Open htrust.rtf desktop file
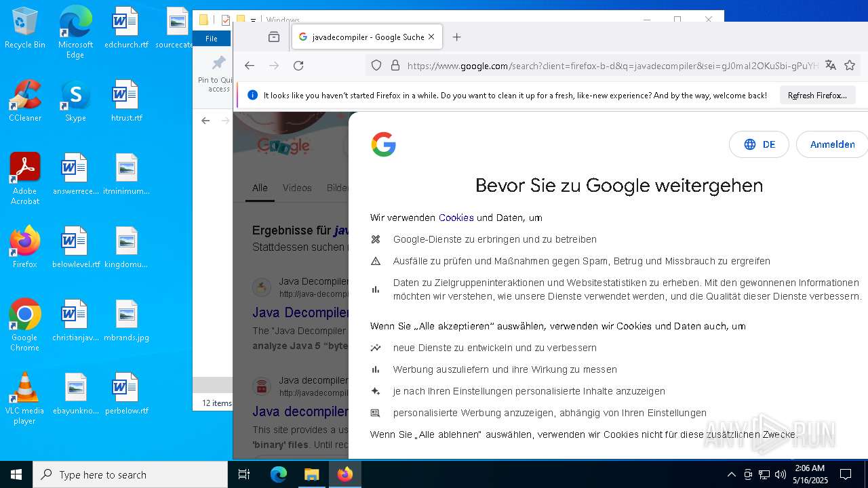The width and height of the screenshot is (868, 488). (x=126, y=102)
